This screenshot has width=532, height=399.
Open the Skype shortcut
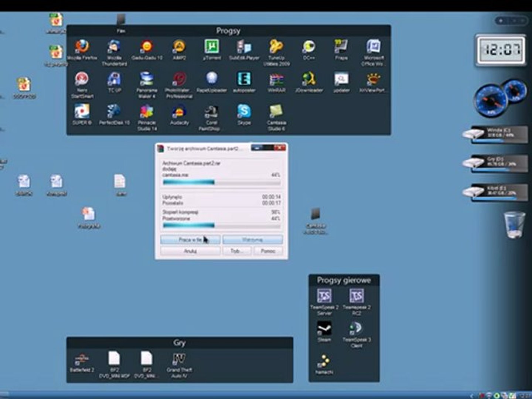(244, 115)
